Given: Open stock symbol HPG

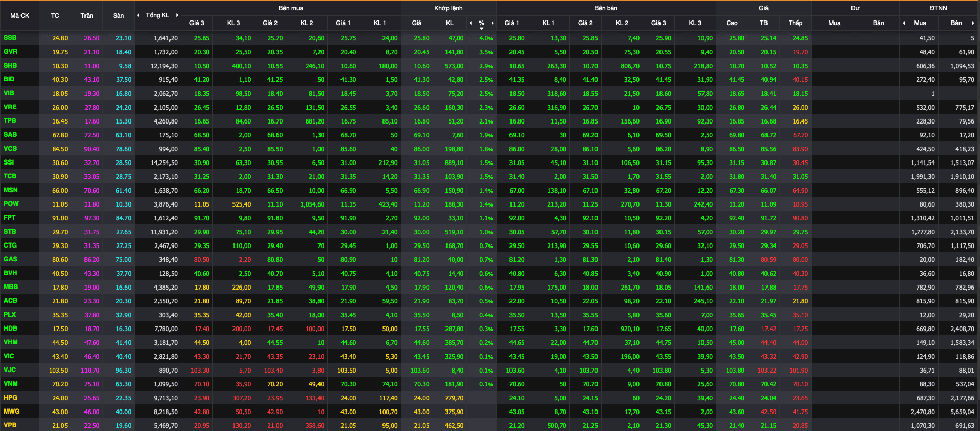Looking at the screenshot, I should tap(10, 398).
